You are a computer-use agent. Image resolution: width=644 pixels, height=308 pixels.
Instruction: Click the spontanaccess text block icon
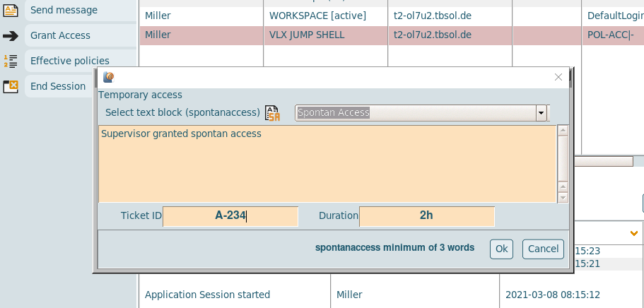click(272, 113)
